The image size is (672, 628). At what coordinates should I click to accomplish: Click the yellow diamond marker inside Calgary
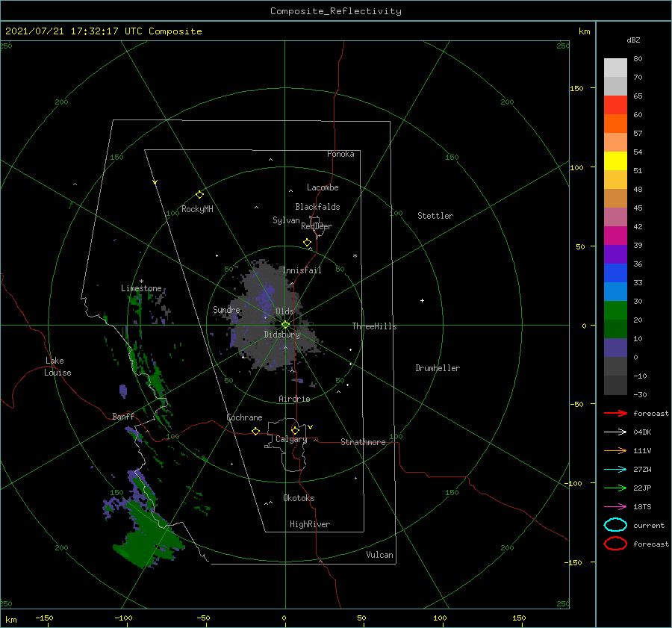(295, 430)
